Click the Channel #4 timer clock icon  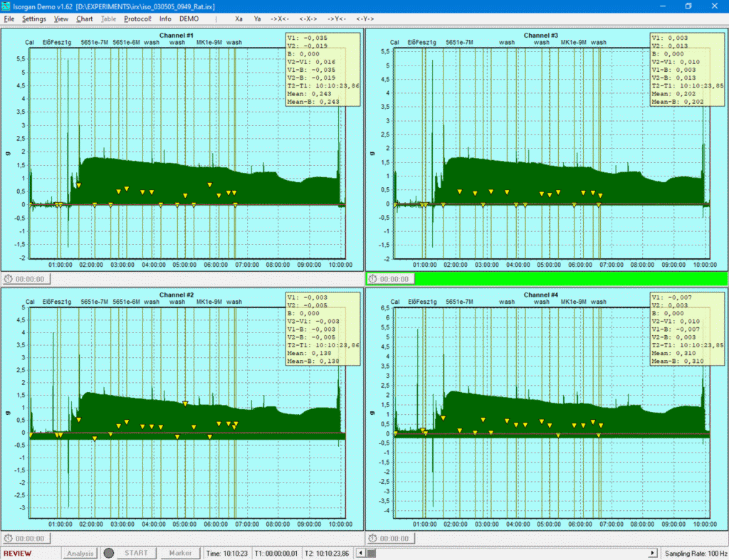(x=373, y=539)
